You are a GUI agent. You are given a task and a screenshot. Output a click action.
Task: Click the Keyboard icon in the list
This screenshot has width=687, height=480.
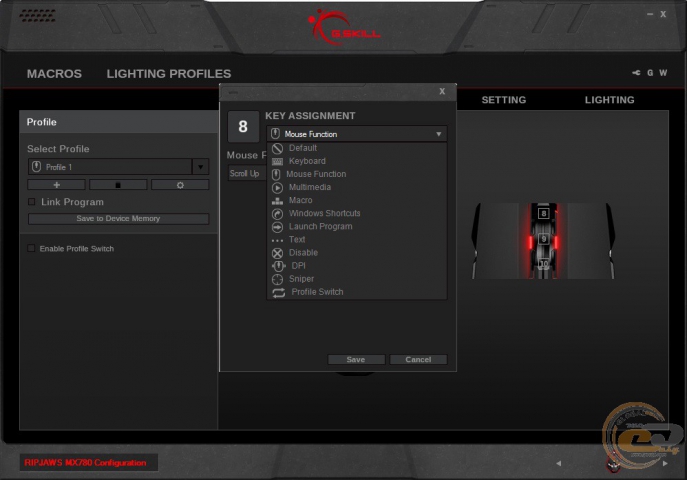point(277,162)
